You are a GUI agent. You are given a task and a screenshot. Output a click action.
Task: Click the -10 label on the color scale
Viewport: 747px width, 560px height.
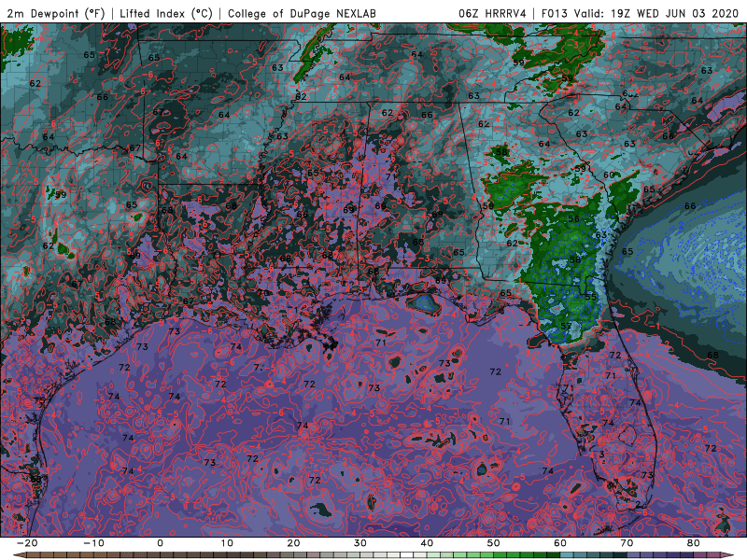(93, 543)
